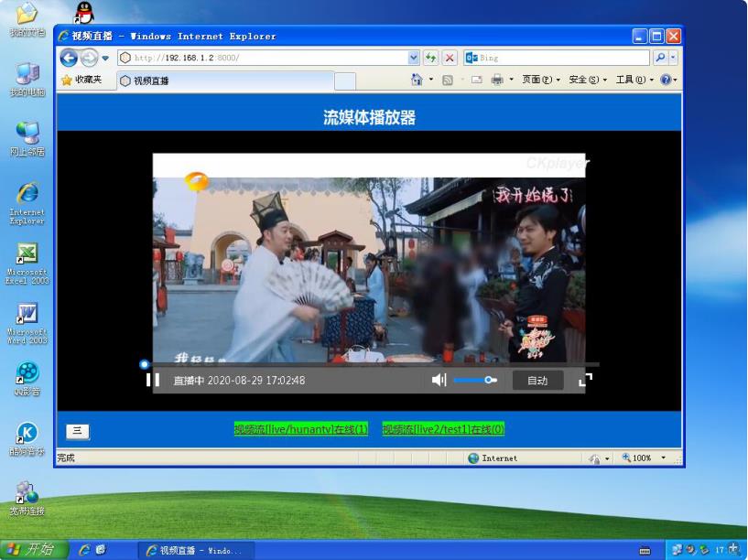Open the hamburger menu button below player
This screenshot has height=560, width=748.
(78, 431)
